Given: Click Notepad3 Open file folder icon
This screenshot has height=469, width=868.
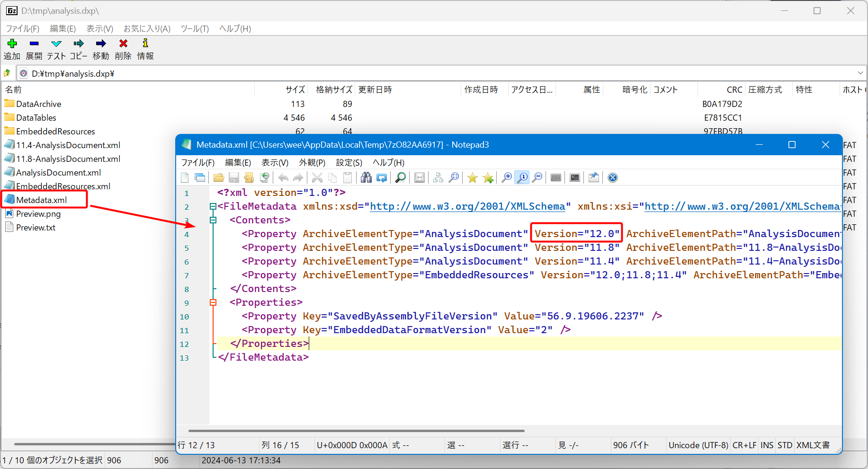Looking at the screenshot, I should pos(218,177).
